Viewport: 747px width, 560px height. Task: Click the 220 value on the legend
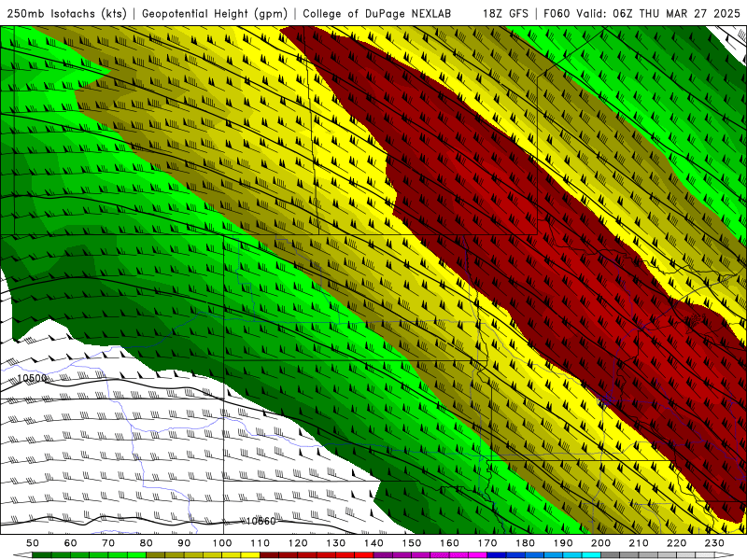coord(676,543)
